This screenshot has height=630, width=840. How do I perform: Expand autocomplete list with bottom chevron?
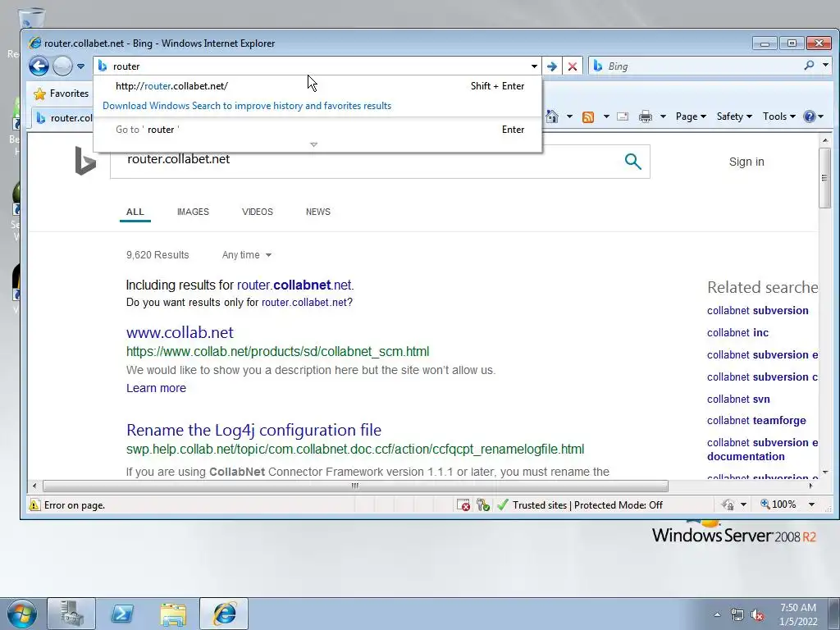pyautogui.click(x=314, y=144)
